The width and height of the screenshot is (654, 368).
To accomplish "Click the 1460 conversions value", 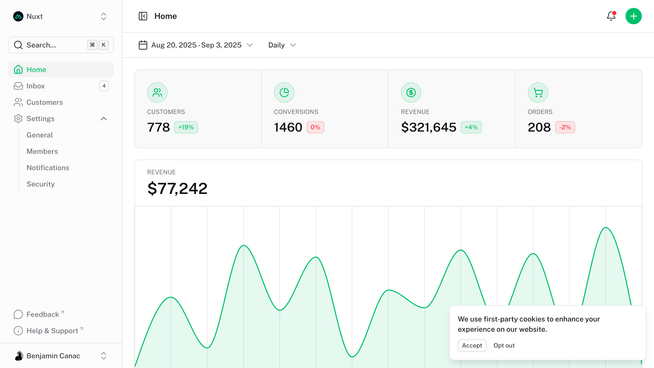I will pos(288,127).
